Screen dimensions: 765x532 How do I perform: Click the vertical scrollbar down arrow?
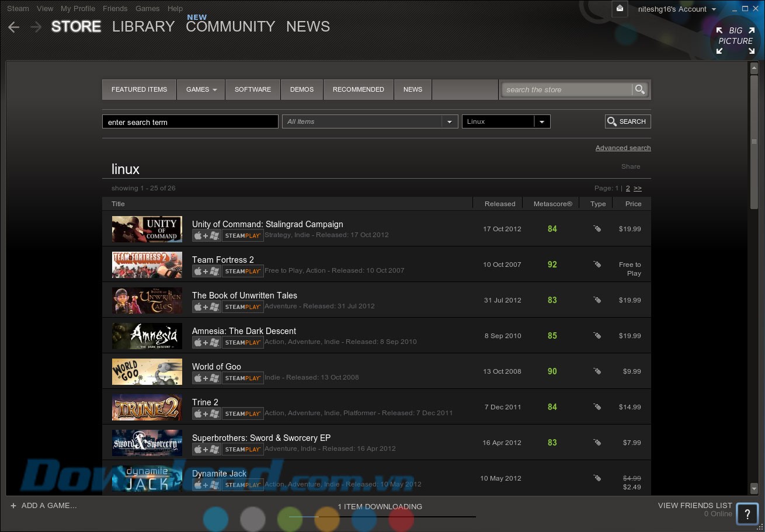point(754,488)
